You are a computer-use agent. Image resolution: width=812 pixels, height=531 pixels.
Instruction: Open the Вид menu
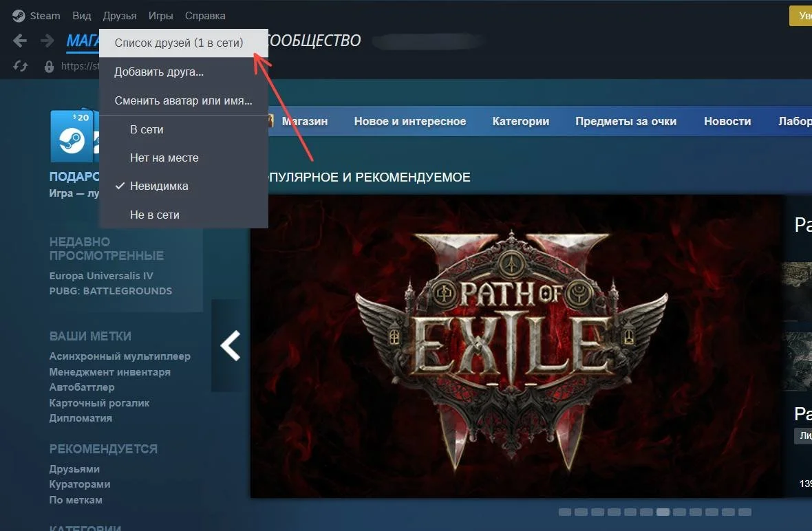[x=82, y=16]
